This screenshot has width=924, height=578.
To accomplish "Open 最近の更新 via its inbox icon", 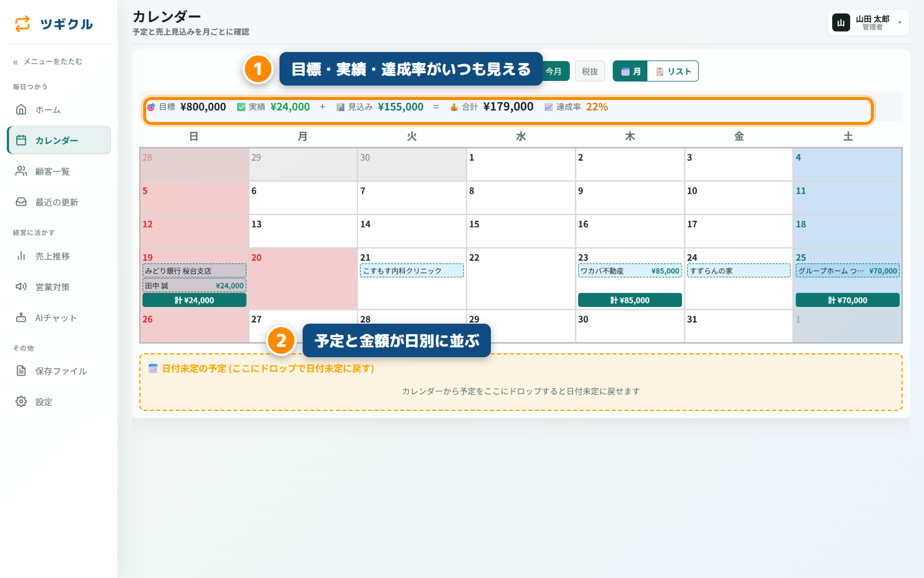I will pos(21,202).
